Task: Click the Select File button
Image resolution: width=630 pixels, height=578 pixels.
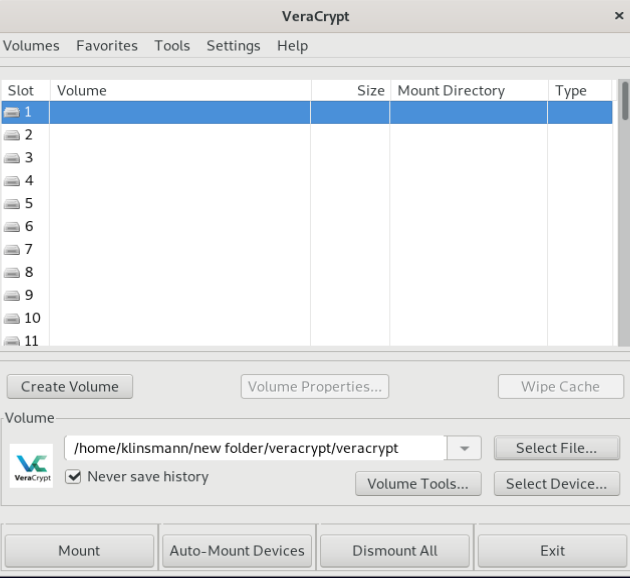Action: pos(556,448)
